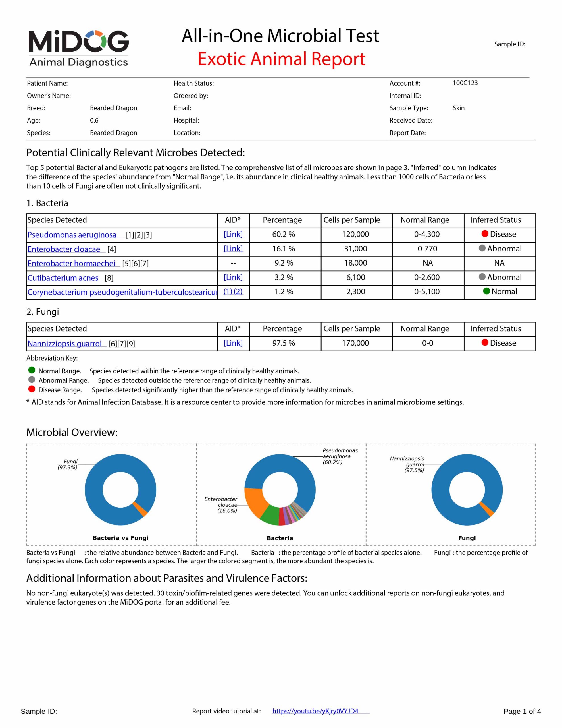
Task: Open the Enterobacter hormaechei species link
Action: 71,264
